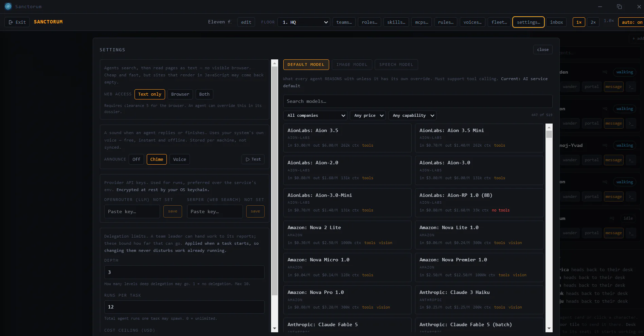Select Chime announce option
This screenshot has width=644, height=336.
click(x=157, y=160)
